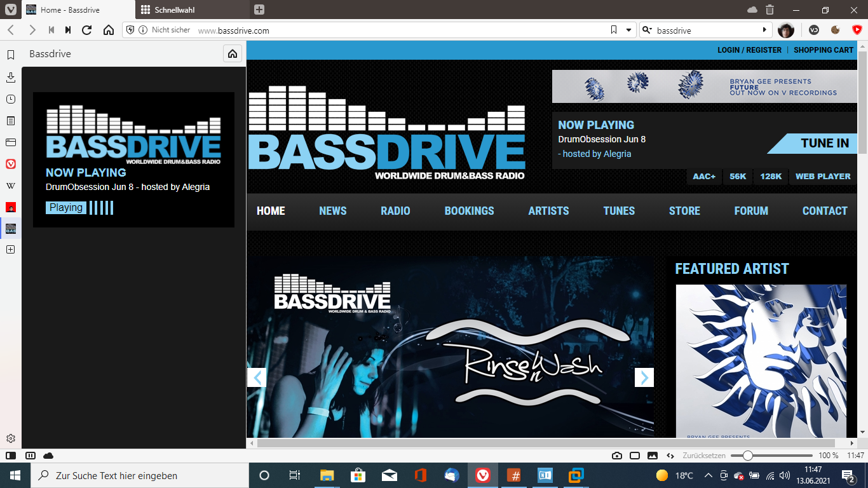Image resolution: width=868 pixels, height=488 pixels.
Task: Launch the WEB PLAYER
Action: click(823, 177)
